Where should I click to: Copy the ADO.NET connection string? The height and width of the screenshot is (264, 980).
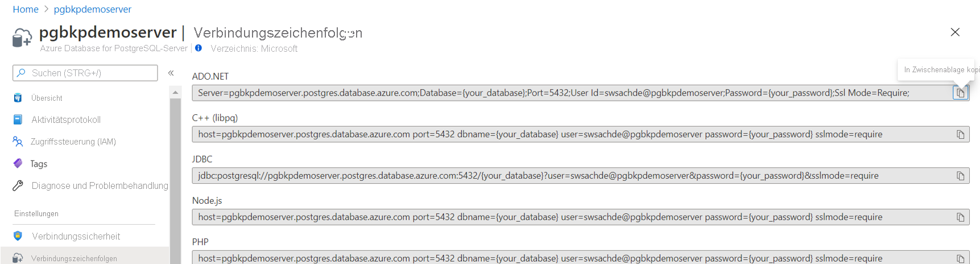point(961,93)
